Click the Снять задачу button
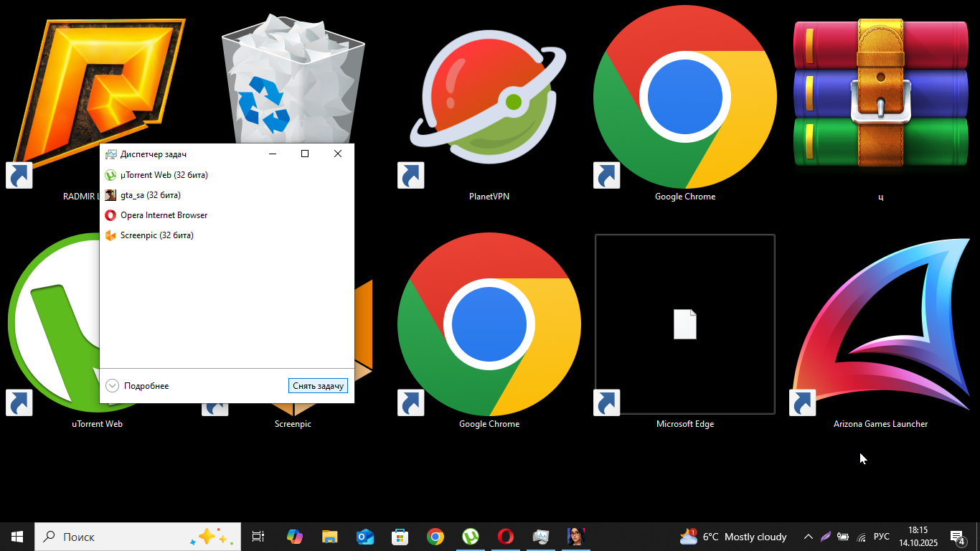980x551 pixels. tap(319, 386)
